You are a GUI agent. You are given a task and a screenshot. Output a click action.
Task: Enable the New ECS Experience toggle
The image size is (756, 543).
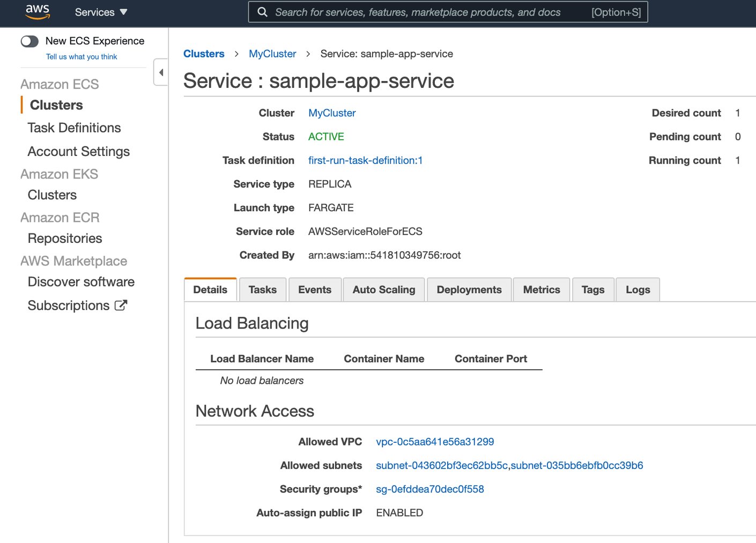[29, 41]
